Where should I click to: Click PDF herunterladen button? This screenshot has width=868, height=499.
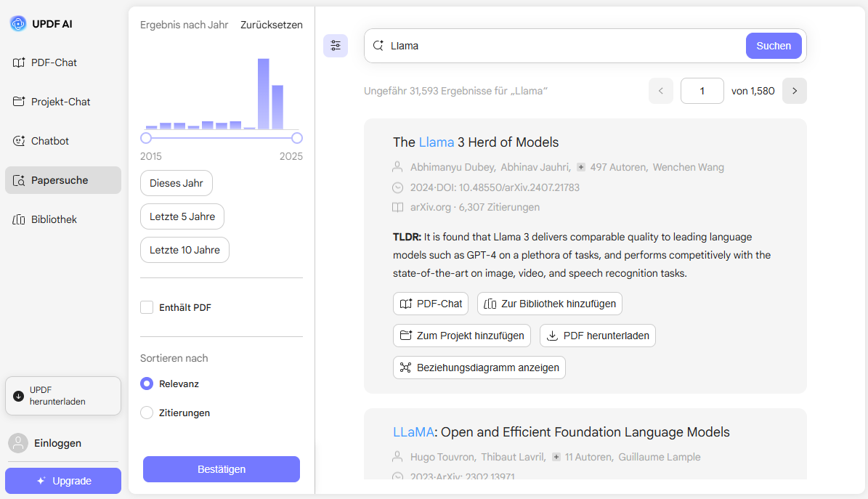[x=598, y=336]
